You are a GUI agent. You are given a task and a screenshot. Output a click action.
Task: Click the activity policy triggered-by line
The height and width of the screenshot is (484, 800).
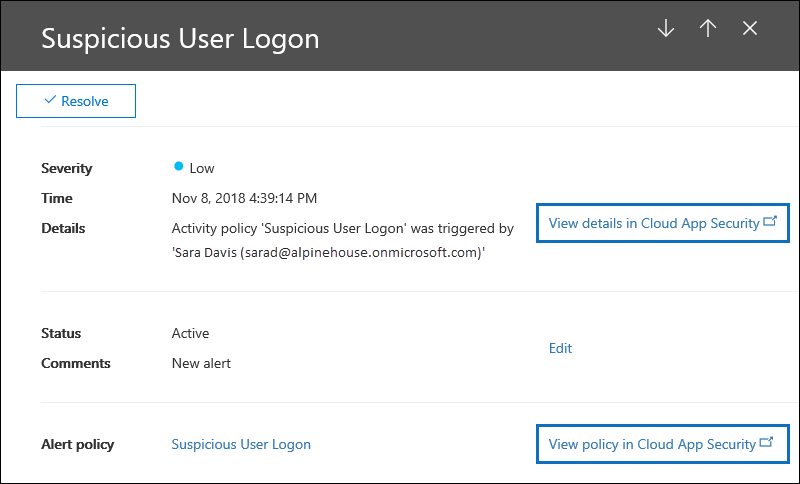342,228
